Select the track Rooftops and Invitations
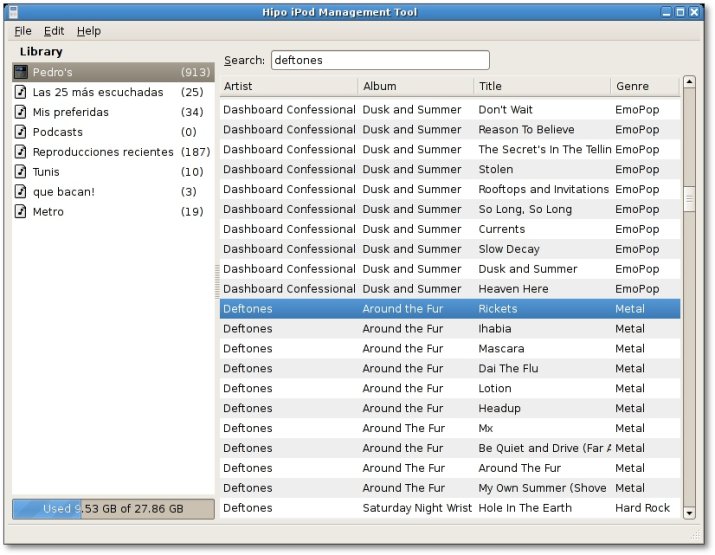715x555 pixels. coord(450,189)
